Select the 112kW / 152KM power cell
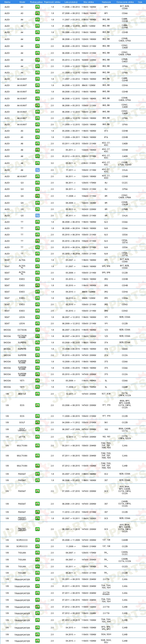The width and height of the screenshot is (146, 644). [x=89, y=387]
